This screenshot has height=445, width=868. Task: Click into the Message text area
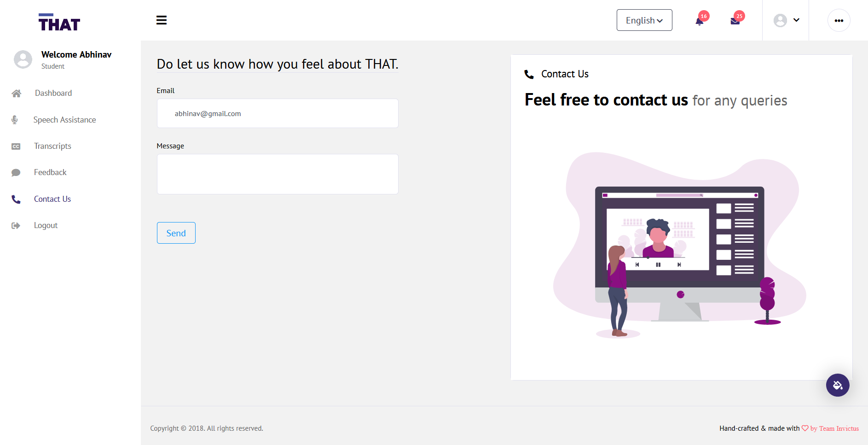[x=278, y=174]
